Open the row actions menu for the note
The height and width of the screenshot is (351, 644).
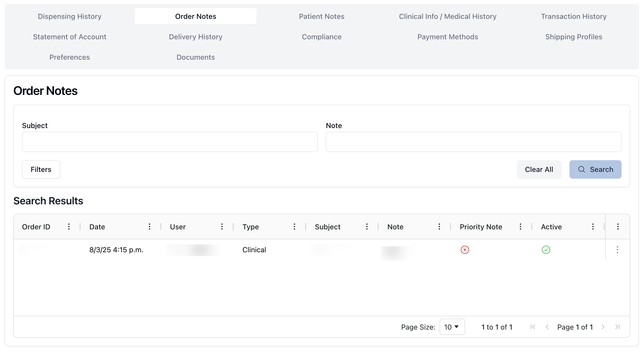coord(617,250)
